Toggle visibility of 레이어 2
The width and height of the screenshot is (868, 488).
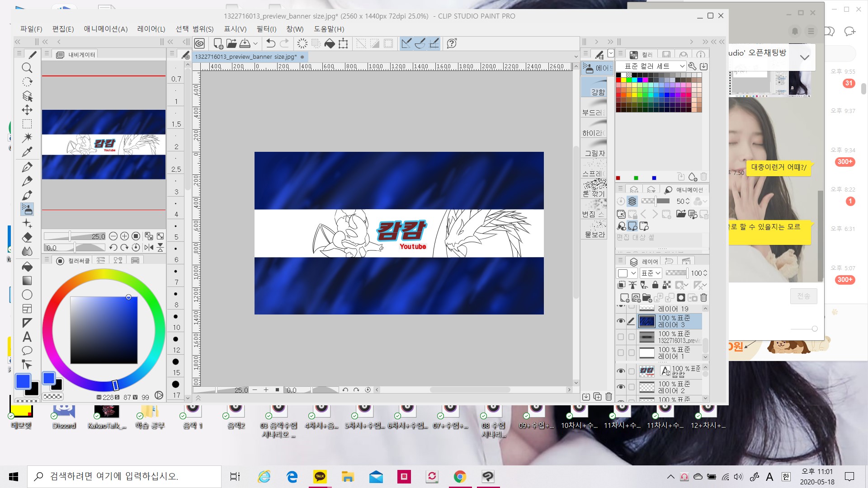click(x=621, y=387)
